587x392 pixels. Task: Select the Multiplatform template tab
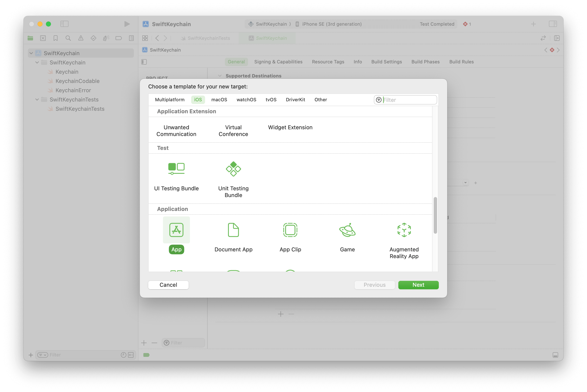coord(170,100)
